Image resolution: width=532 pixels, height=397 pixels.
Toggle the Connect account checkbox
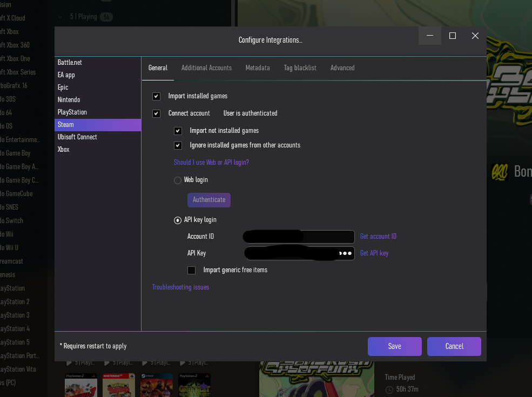coord(156,113)
